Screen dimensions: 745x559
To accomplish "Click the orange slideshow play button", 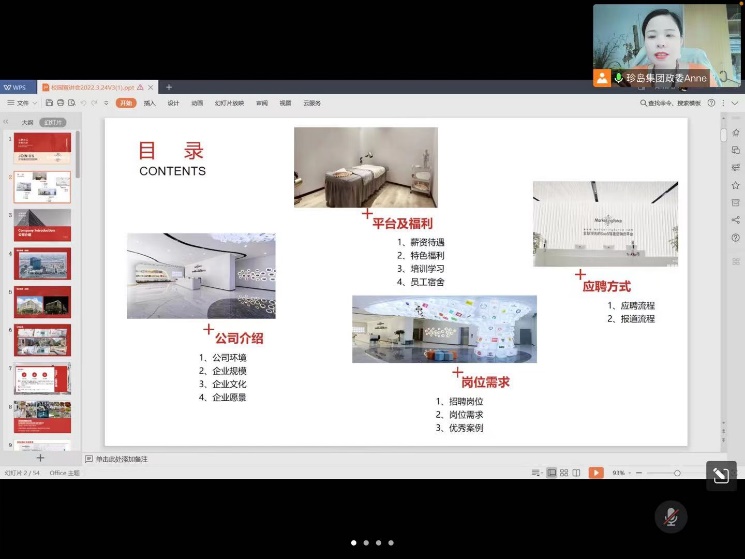I will [x=595, y=472].
